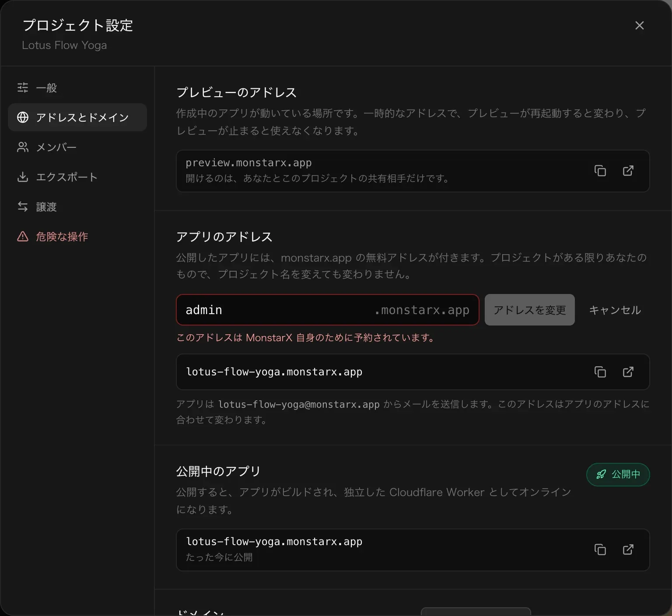
Task: Click the たった今に公開 timestamp text
Action: click(x=219, y=557)
